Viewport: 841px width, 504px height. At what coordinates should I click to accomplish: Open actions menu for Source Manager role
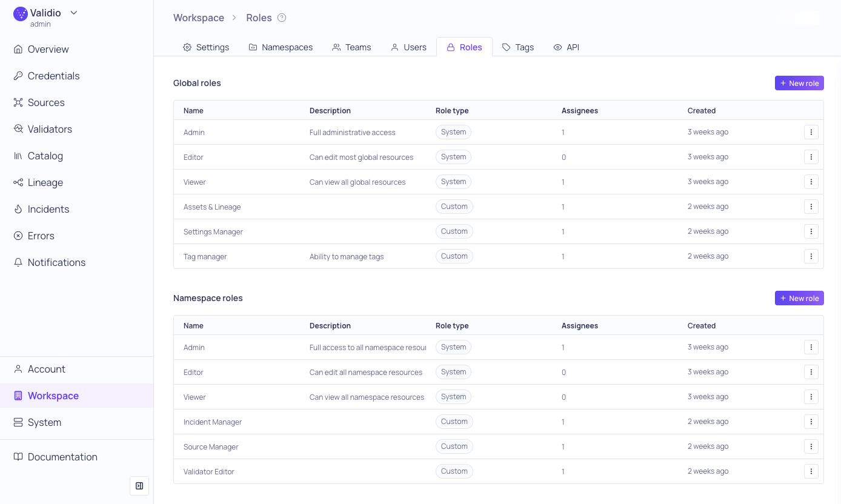pyautogui.click(x=811, y=446)
